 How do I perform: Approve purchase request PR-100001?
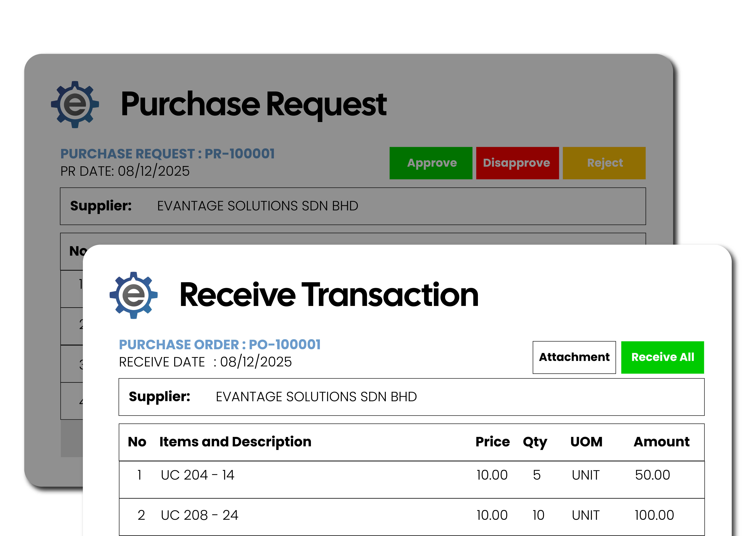pos(431,163)
